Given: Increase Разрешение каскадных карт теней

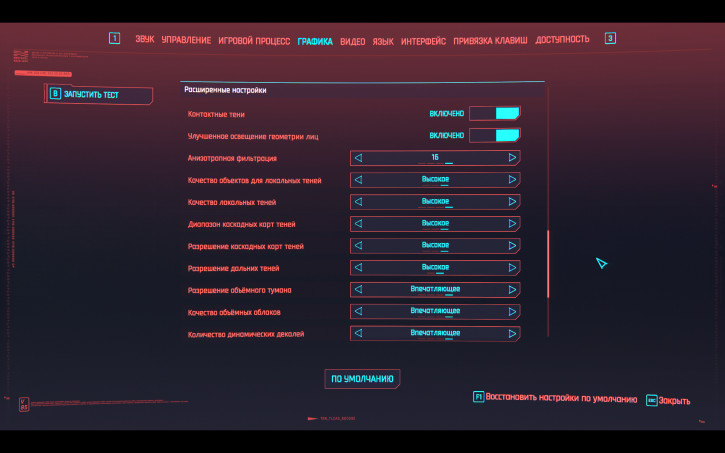Looking at the screenshot, I should click(512, 246).
